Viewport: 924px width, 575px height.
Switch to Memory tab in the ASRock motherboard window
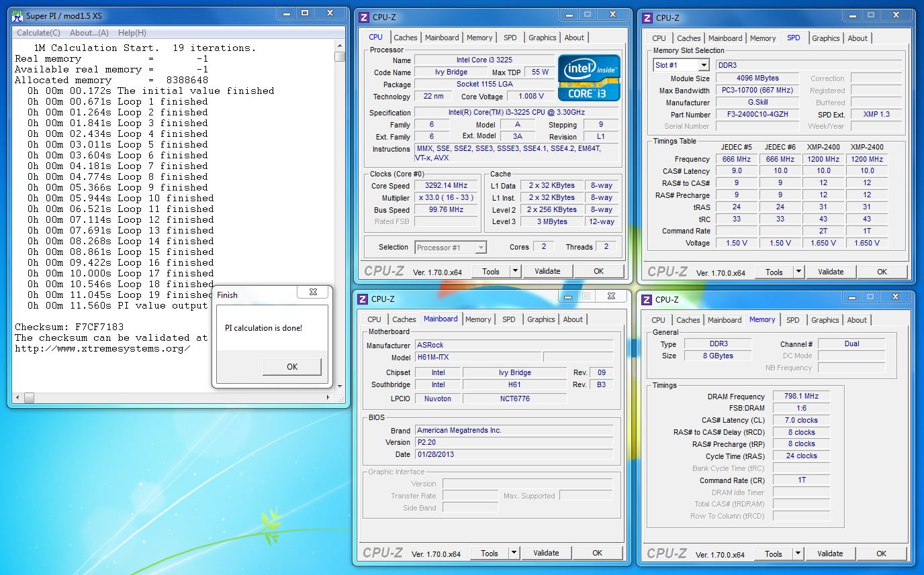(479, 319)
